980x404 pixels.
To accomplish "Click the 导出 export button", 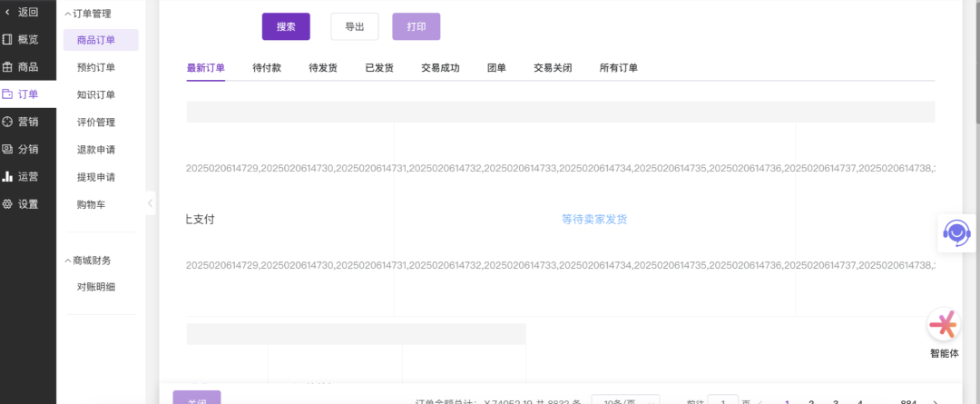I will point(355,27).
